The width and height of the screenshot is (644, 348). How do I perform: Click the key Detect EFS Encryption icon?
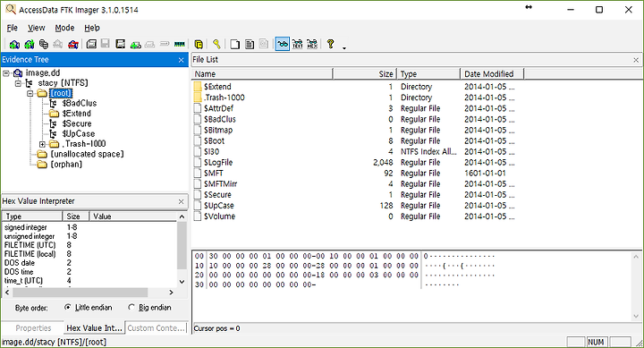click(x=216, y=44)
